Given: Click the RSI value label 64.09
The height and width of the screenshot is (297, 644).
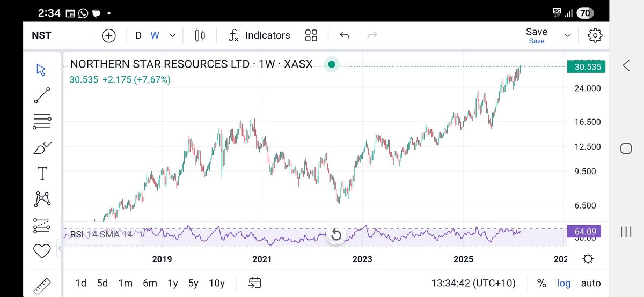Looking at the screenshot, I should pyautogui.click(x=583, y=232).
